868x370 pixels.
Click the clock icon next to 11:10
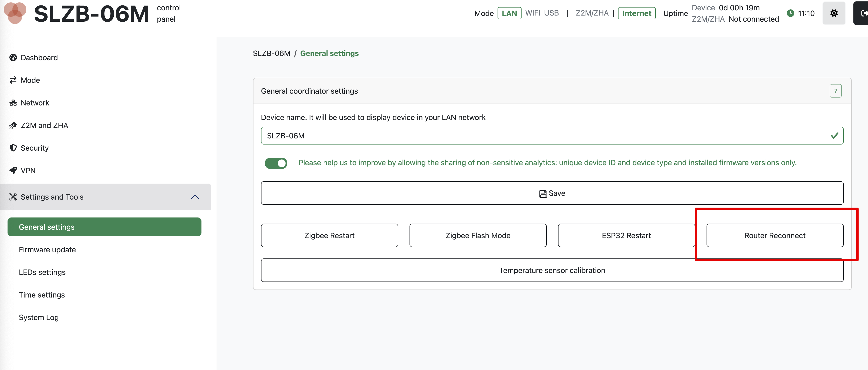tap(791, 13)
